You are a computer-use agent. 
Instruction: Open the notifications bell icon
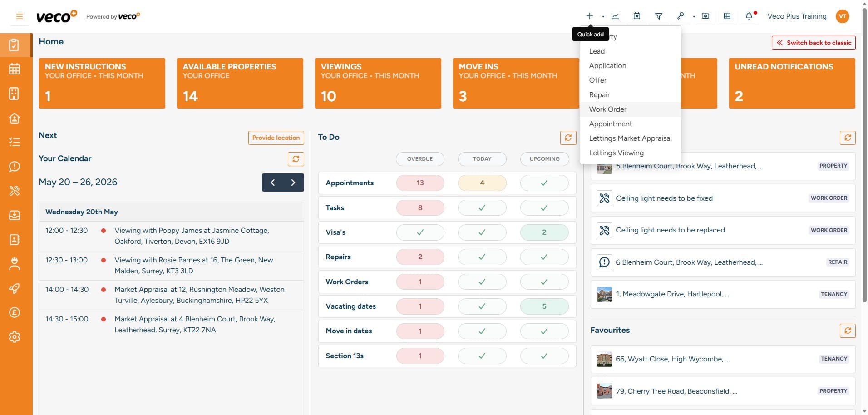749,16
